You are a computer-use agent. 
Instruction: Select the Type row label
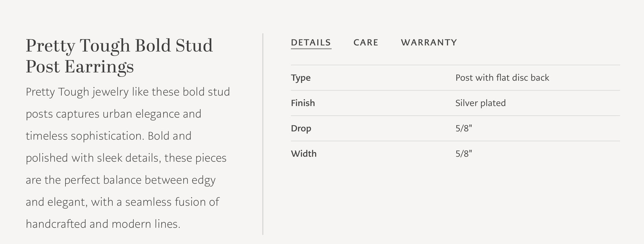[301, 78]
